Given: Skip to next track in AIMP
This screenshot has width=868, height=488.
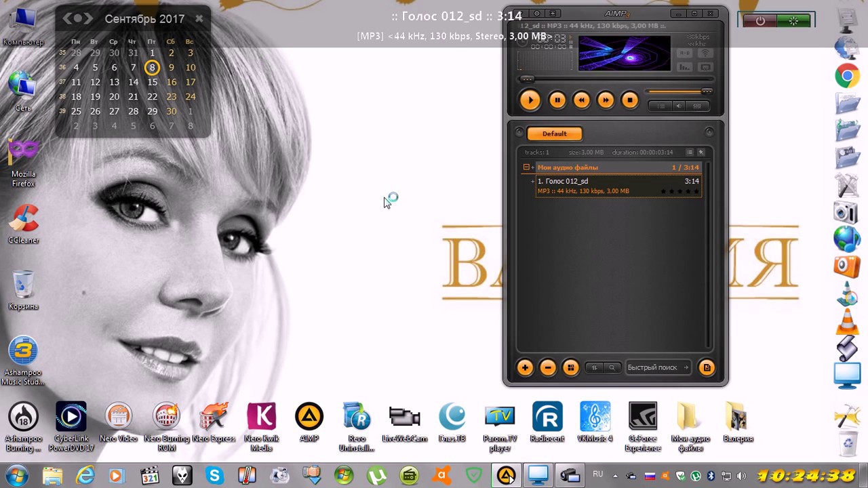Looking at the screenshot, I should click(606, 100).
